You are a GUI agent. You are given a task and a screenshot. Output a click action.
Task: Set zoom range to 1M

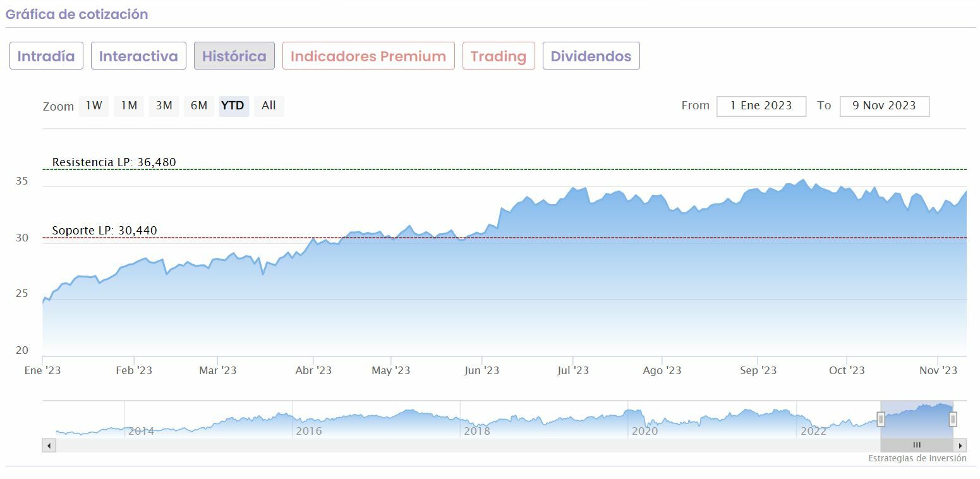tap(129, 106)
